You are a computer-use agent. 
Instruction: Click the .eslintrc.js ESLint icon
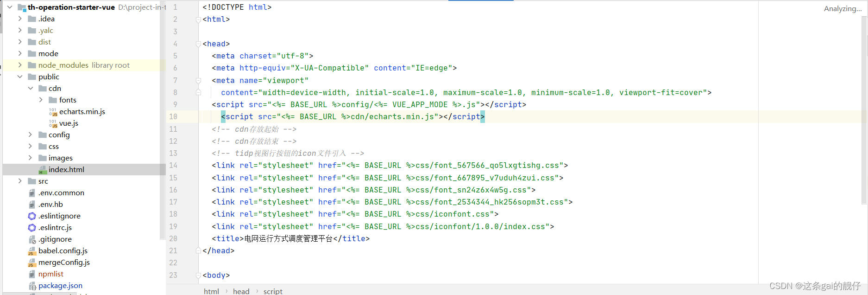coord(32,227)
